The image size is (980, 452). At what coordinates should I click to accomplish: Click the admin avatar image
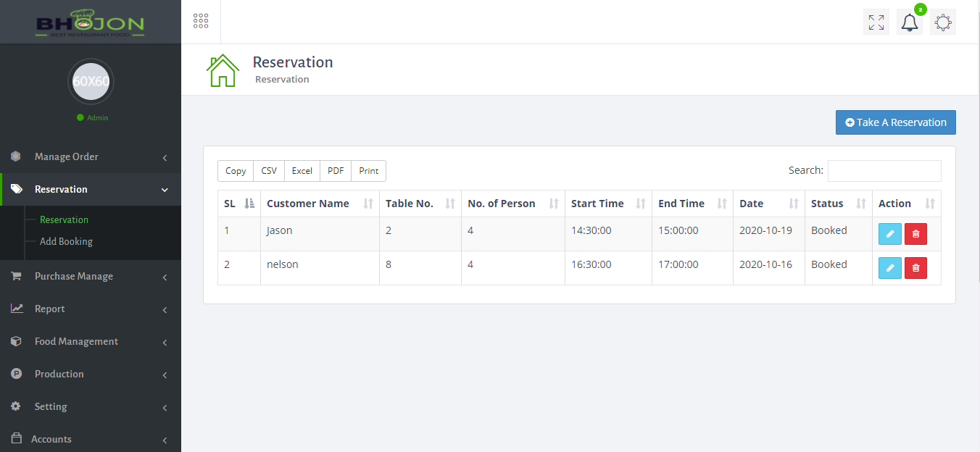pyautogui.click(x=91, y=81)
